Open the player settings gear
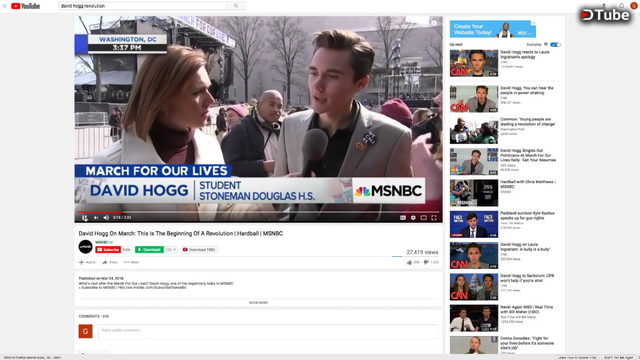The height and width of the screenshot is (360, 640). tap(413, 218)
